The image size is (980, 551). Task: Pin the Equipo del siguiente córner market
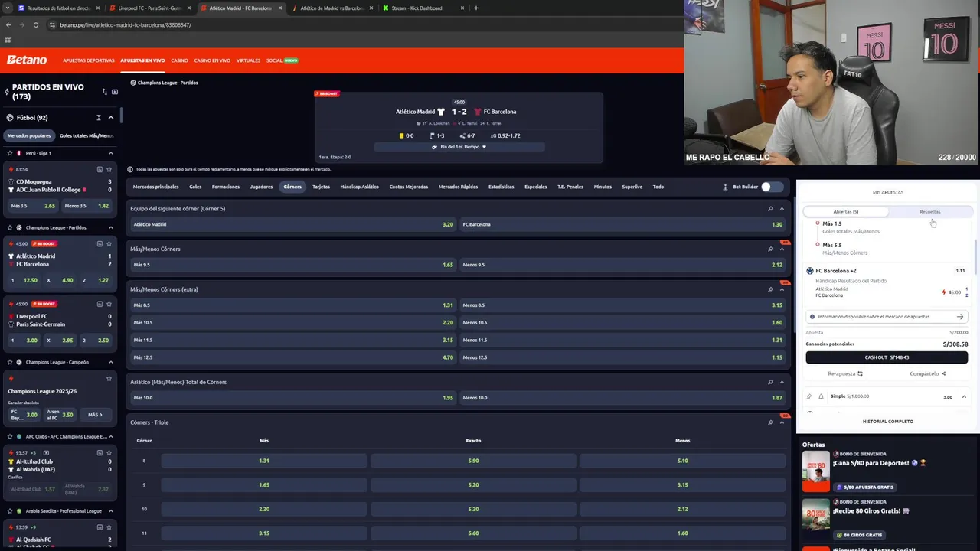pos(770,208)
